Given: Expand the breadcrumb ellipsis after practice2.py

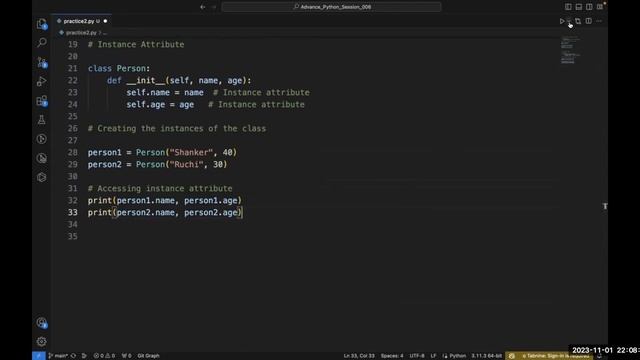Looking at the screenshot, I should [105, 33].
